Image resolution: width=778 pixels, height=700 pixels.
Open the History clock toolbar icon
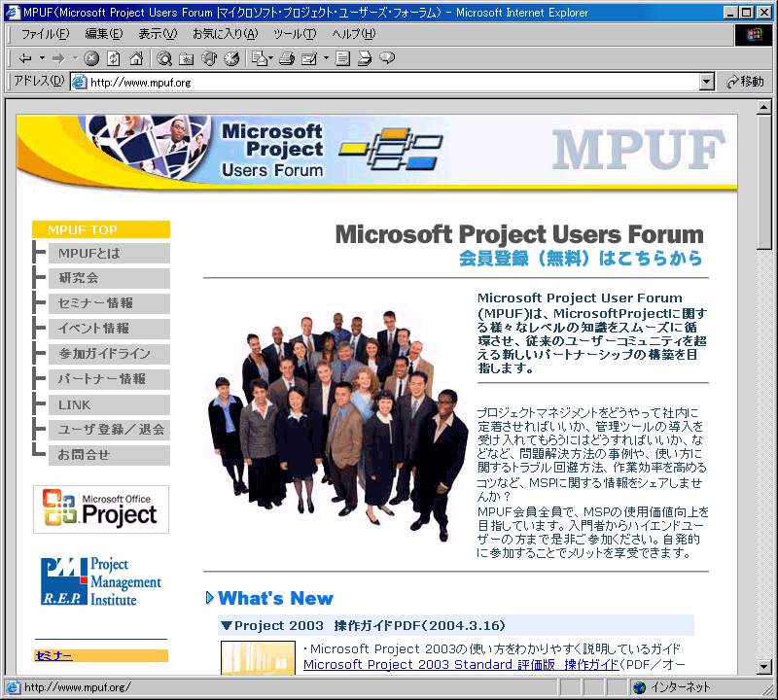pyautogui.click(x=231, y=58)
